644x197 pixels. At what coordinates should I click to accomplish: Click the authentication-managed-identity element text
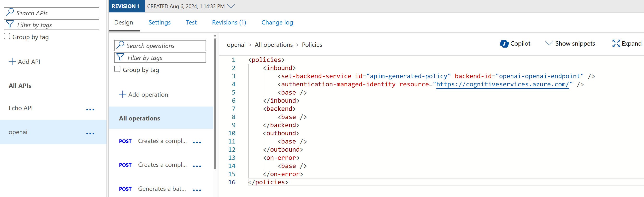click(338, 84)
